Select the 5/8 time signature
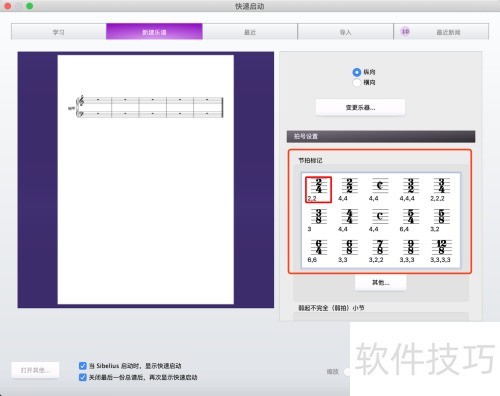Image resolution: width=500 pixels, height=396 pixels. click(441, 220)
